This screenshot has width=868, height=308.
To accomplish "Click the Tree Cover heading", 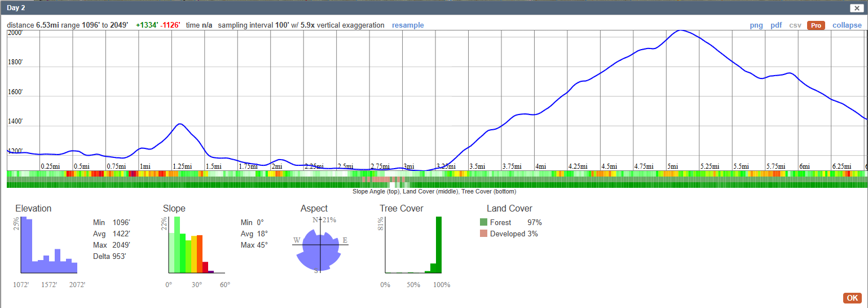I will [x=402, y=208].
